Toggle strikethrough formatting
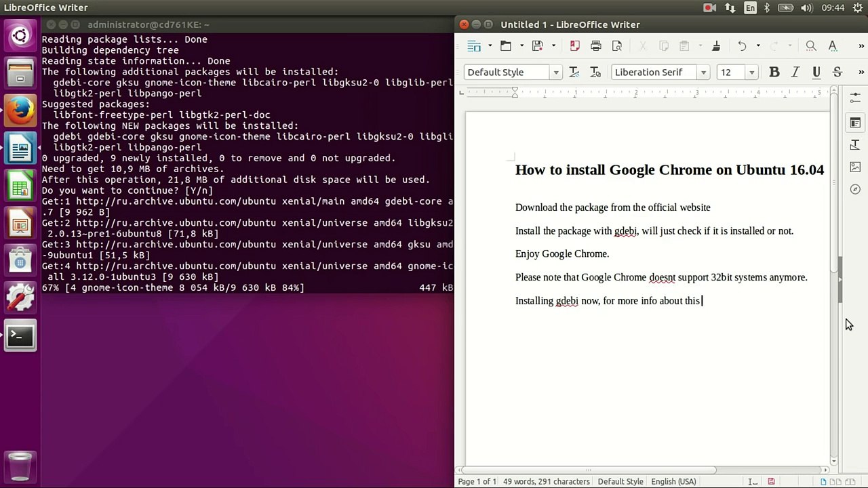 (837, 73)
